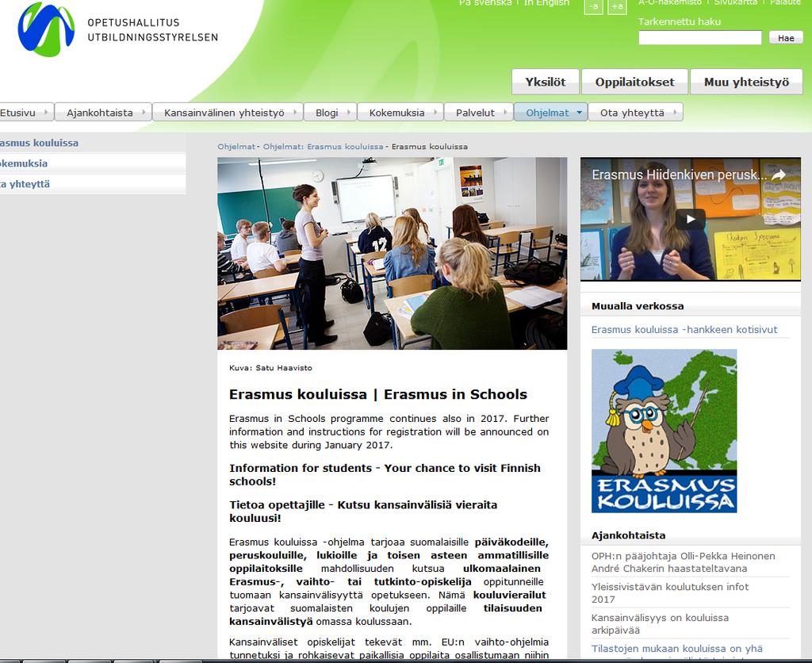Viewport: 812px width, 663px height.
Task: Click the Erasmus Kouluissa owl image
Action: [x=664, y=431]
